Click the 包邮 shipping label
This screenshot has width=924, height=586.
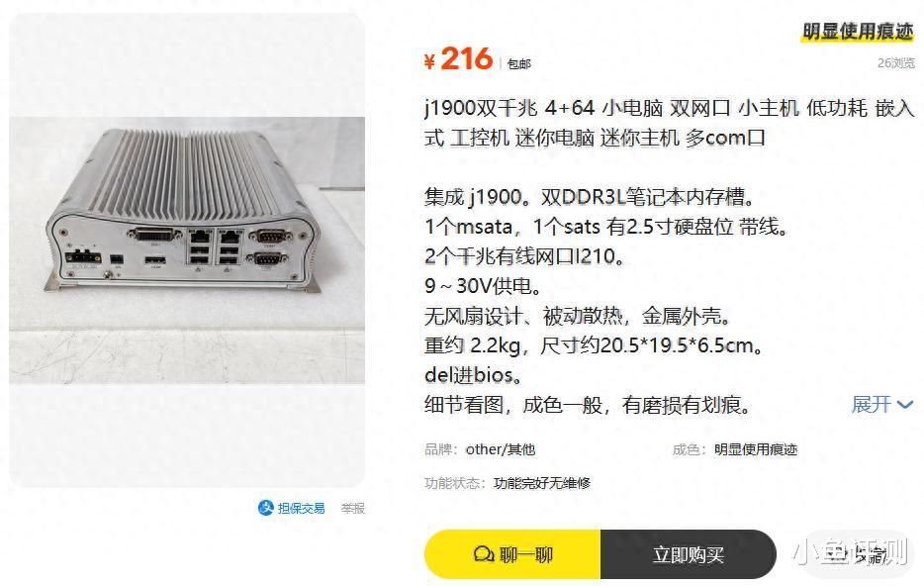[519, 63]
